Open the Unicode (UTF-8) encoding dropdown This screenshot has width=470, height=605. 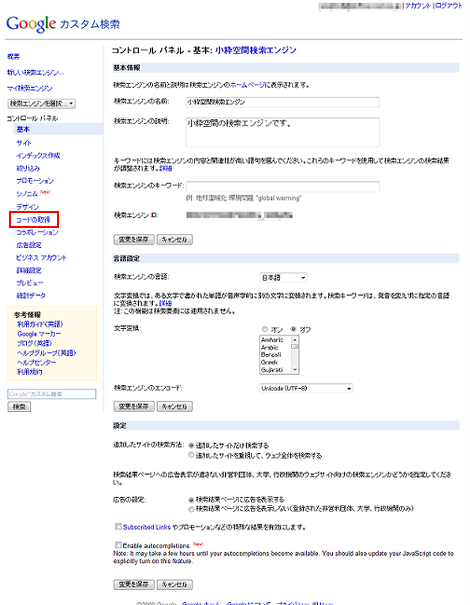pyautogui.click(x=306, y=388)
